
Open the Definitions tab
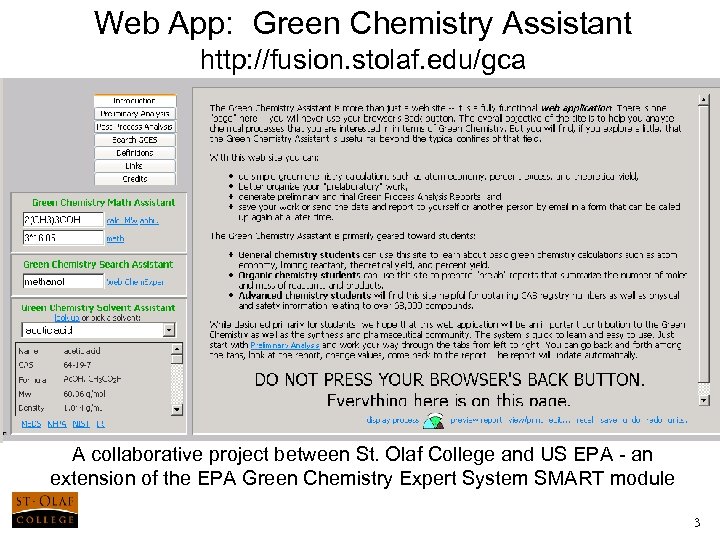[135, 152]
